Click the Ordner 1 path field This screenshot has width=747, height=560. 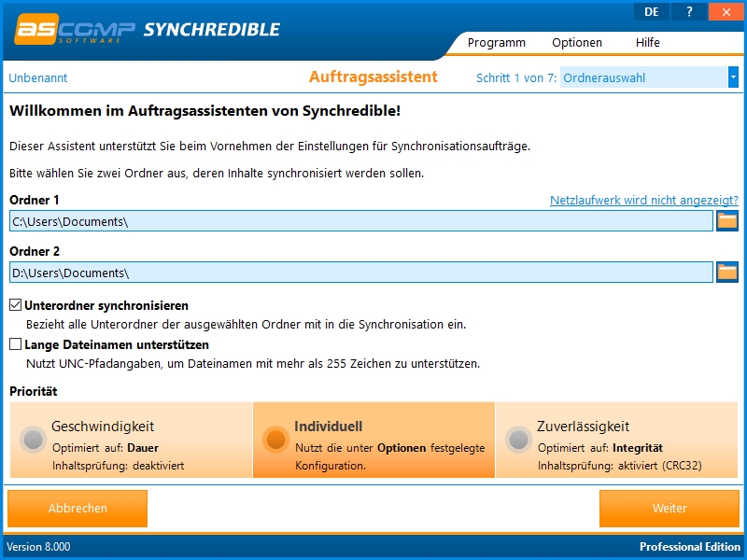tap(361, 221)
